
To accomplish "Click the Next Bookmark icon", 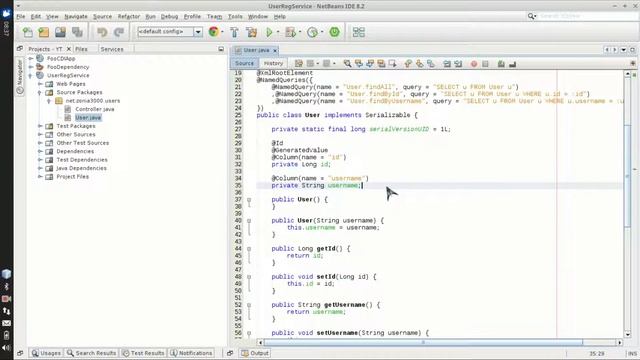I will 419,64.
